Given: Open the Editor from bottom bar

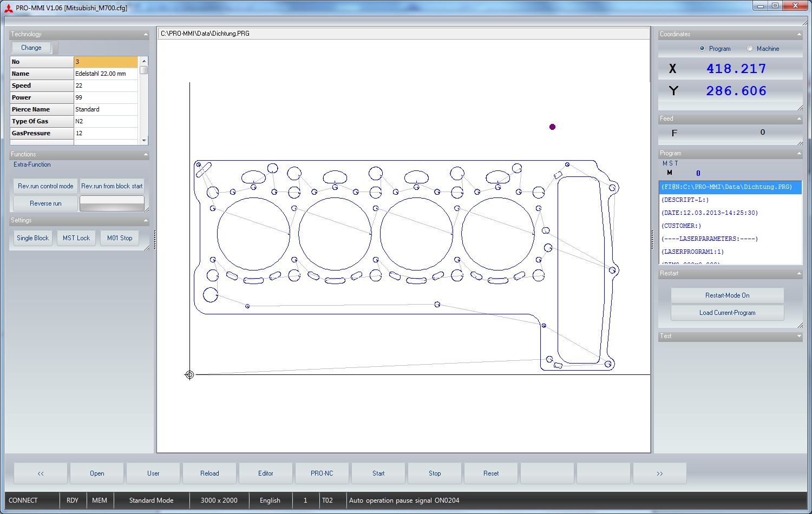Looking at the screenshot, I should coord(266,473).
